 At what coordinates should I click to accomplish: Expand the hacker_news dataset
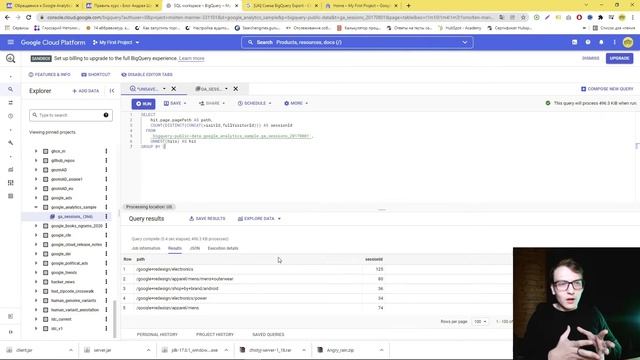click(36, 282)
